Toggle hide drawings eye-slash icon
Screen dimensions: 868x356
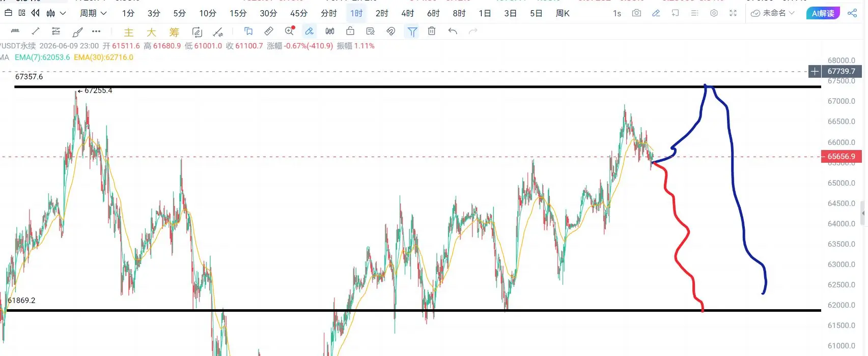click(391, 31)
